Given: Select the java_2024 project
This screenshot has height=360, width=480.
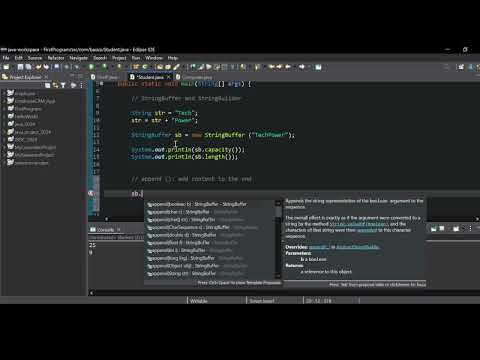Looking at the screenshot, I should [x=25, y=124].
